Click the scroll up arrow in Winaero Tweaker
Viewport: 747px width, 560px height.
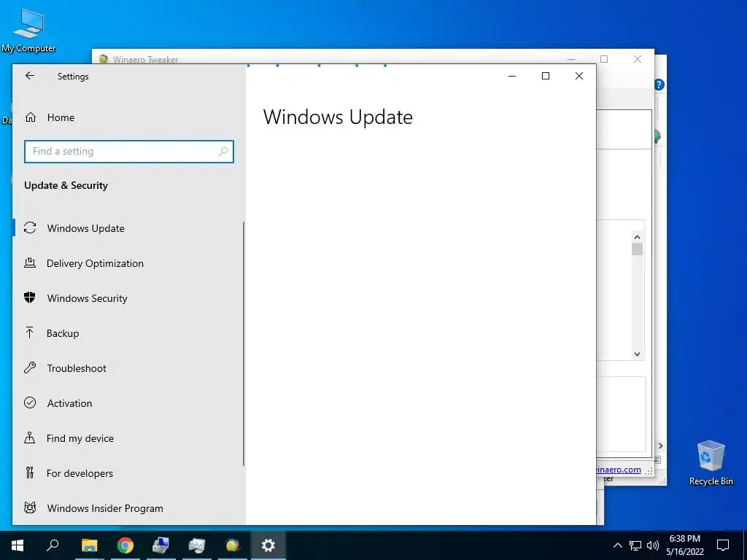[x=637, y=237]
